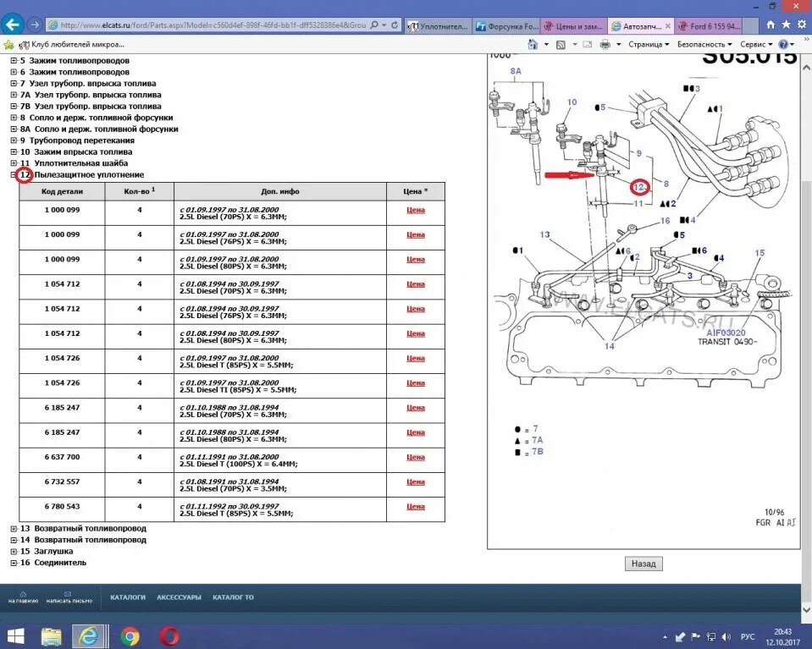Image resolution: width=812 pixels, height=649 pixels.
Task: Switch to the 'Цены и зам...' tab
Action: click(x=574, y=26)
